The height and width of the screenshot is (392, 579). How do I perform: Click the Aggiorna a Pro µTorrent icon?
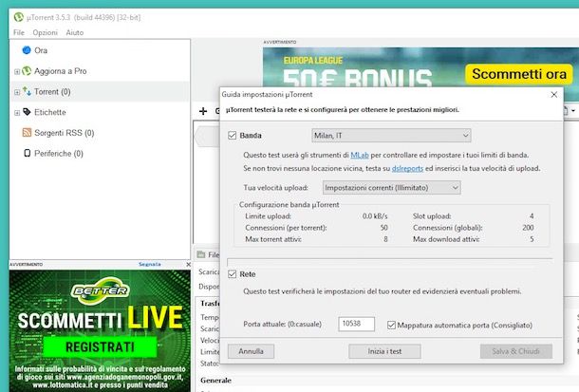[27, 70]
